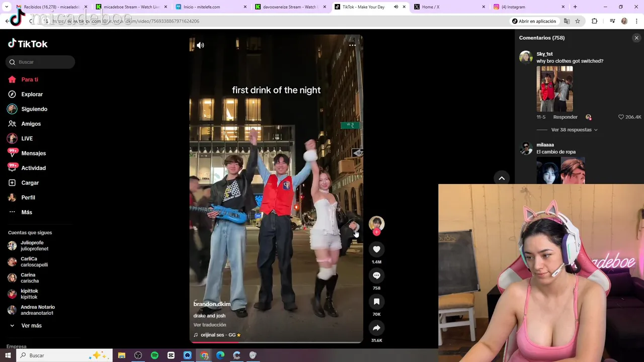Seek using the video progress bar
Image resolution: width=644 pixels, height=362 pixels.
(x=276, y=342)
